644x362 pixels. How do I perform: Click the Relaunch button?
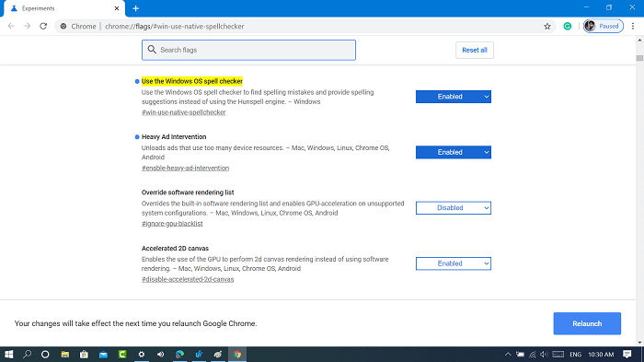click(587, 323)
